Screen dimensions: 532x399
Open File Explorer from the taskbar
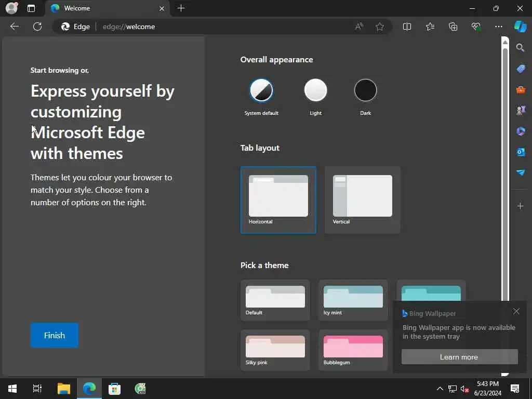click(64, 389)
